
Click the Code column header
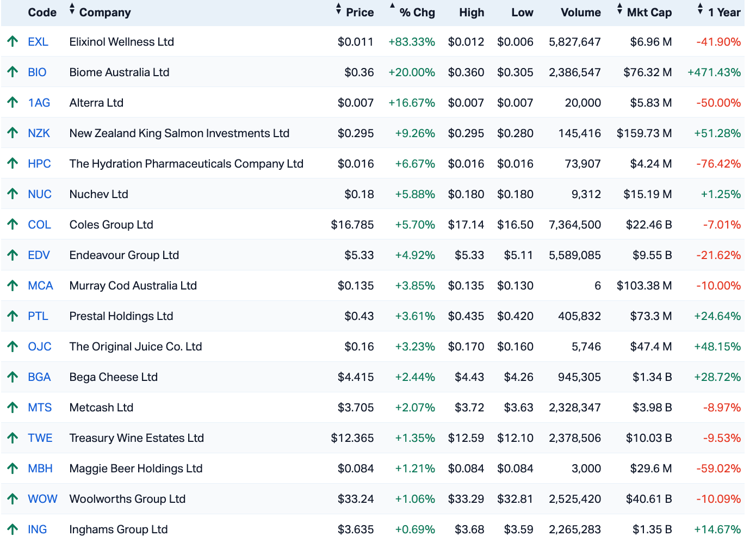pyautogui.click(x=42, y=13)
